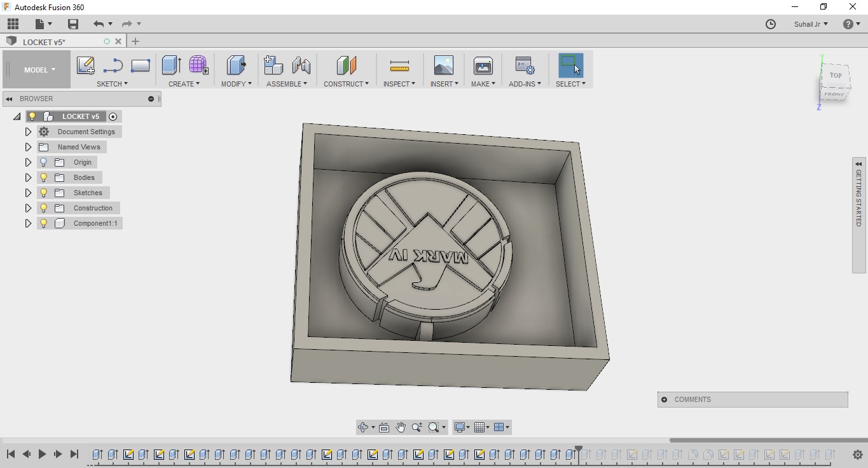Screen dimensions: 868x468
Task: Collapse the LOCKET v5 root node
Action: click(17, 116)
